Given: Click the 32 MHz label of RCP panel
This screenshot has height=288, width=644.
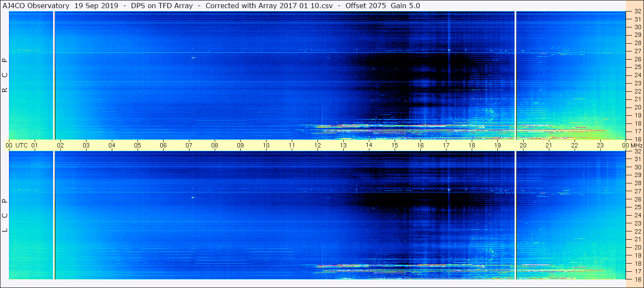Looking at the screenshot, I should coord(637,12).
